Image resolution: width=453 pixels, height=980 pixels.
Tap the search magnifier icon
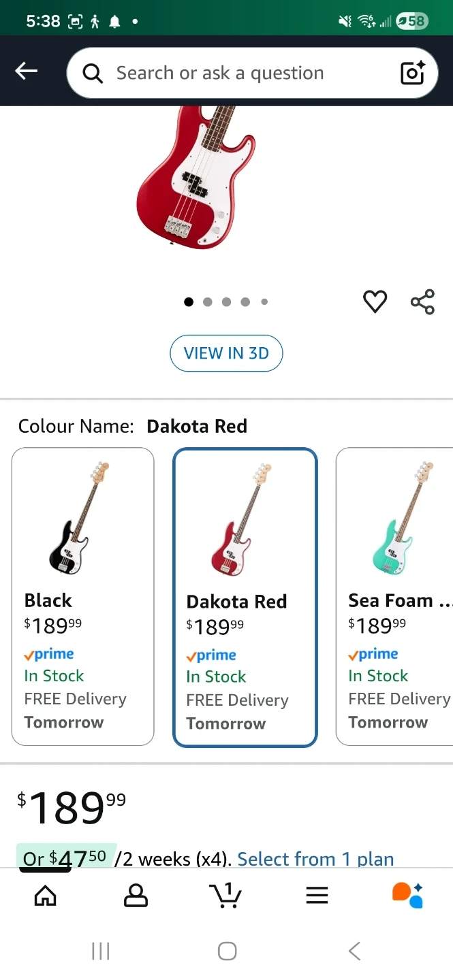coord(93,73)
